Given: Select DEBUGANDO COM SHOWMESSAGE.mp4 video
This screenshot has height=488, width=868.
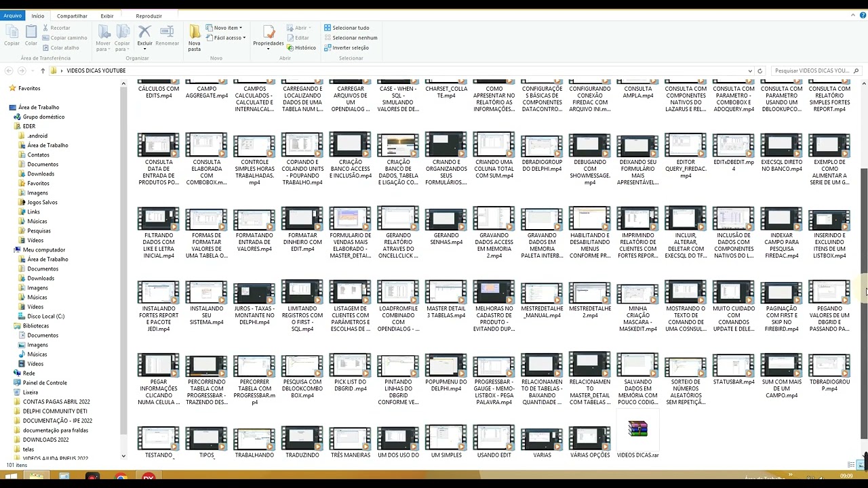Looking at the screenshot, I should (589, 159).
